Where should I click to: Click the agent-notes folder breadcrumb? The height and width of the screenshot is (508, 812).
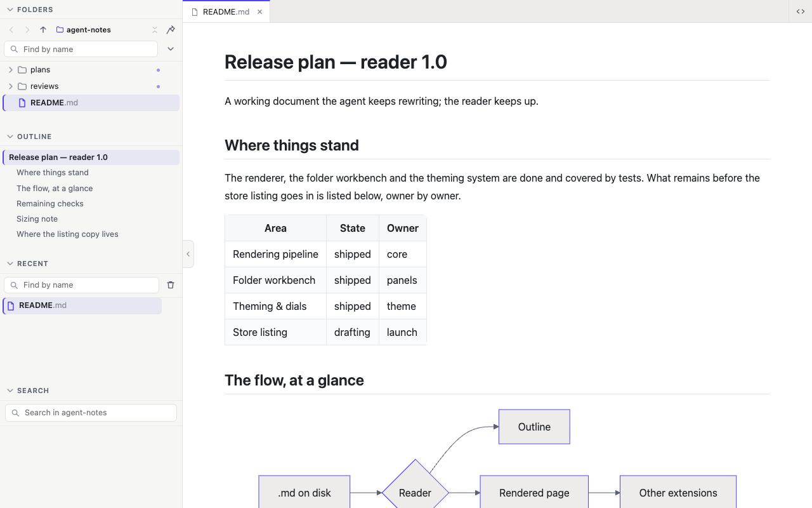click(83, 30)
